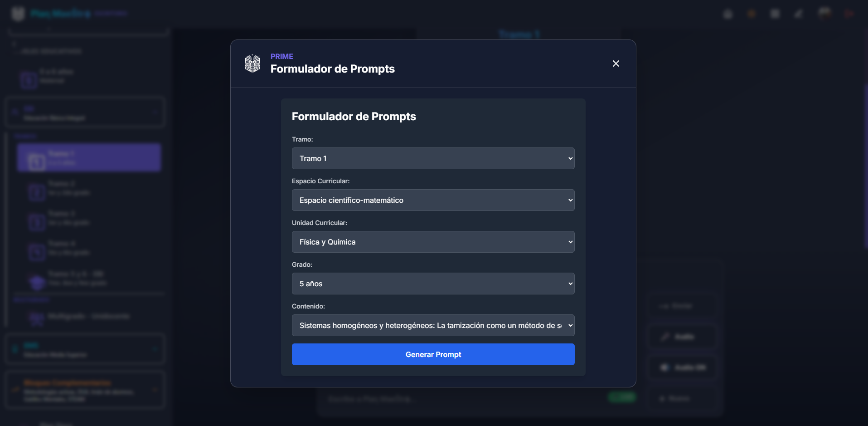Click the PRIME owl logo in dialog header
The width and height of the screenshot is (868, 426).
252,64
